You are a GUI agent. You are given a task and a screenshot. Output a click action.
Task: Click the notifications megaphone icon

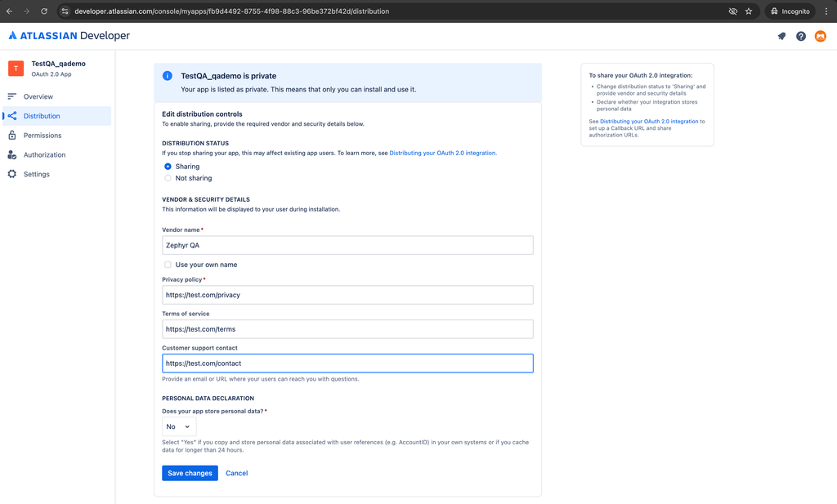[x=781, y=36]
